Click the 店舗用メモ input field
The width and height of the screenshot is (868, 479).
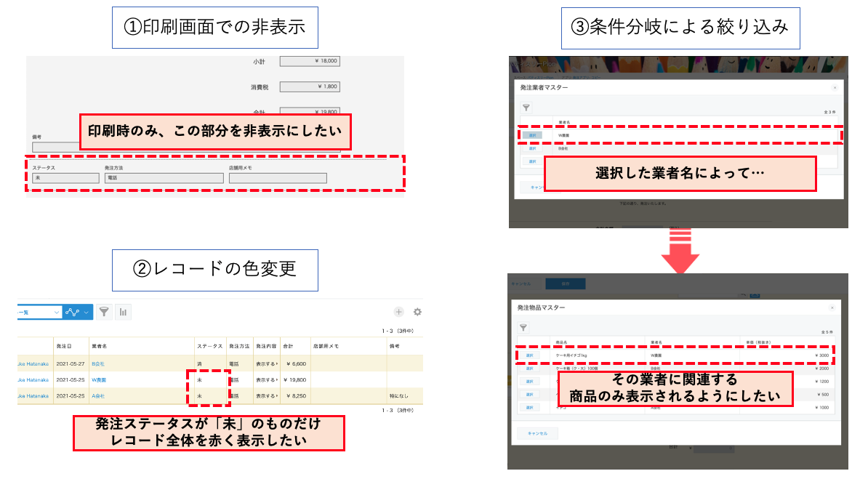[277, 178]
